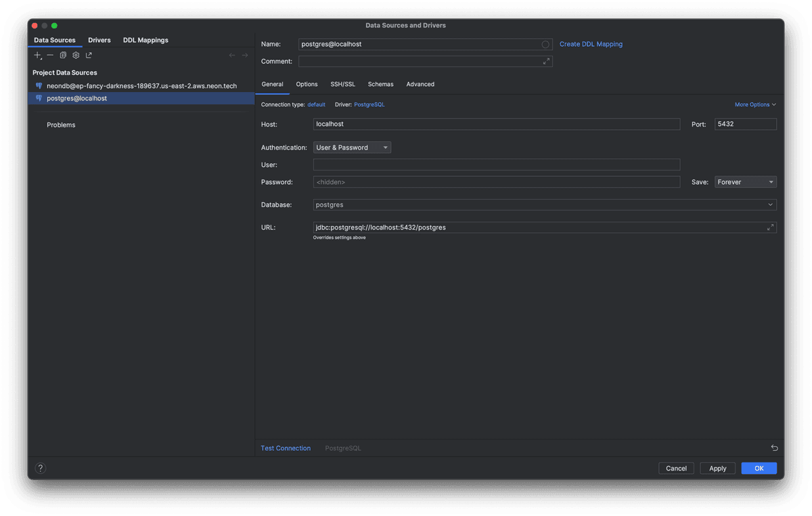Open the password Save dropdown set to Forever

click(744, 181)
